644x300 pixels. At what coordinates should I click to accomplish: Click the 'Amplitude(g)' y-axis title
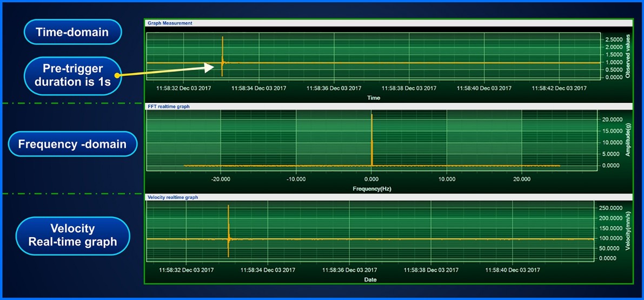tap(628, 140)
